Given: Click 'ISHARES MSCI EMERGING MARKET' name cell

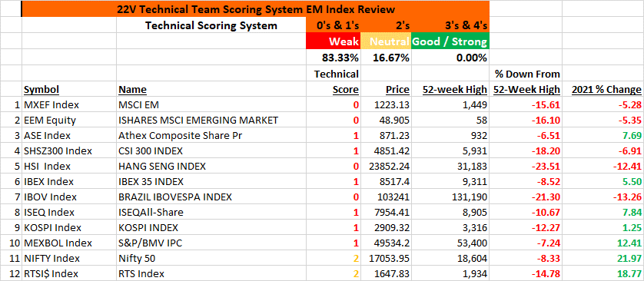Looking at the screenshot, I should click(x=211, y=121).
